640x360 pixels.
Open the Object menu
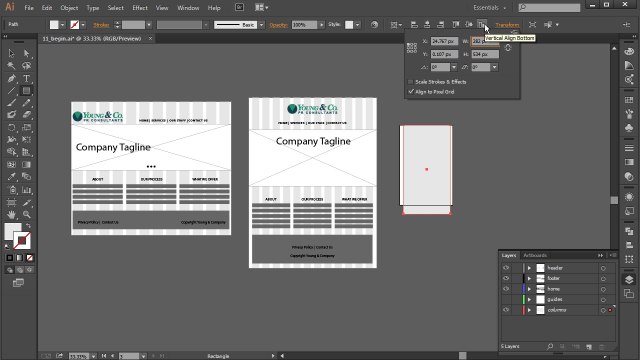point(69,8)
